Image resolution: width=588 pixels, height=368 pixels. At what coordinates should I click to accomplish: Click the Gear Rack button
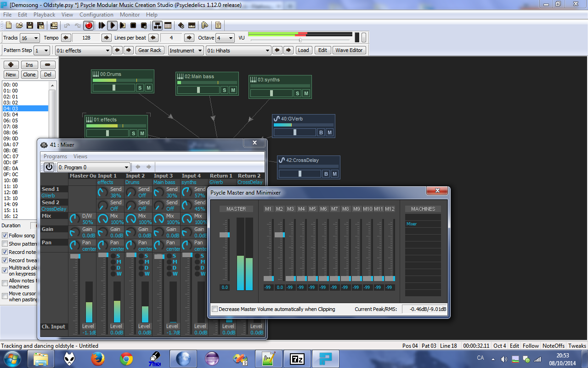(150, 50)
